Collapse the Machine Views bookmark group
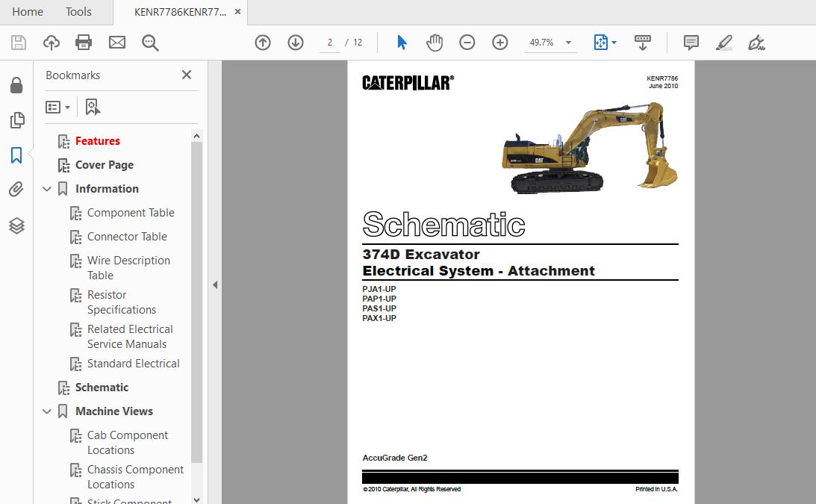 tap(47, 411)
